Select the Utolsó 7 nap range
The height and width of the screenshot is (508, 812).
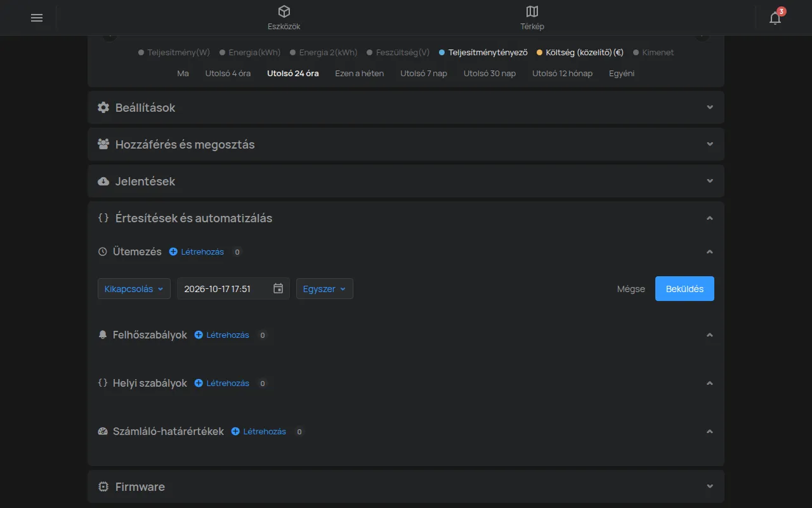(x=424, y=73)
